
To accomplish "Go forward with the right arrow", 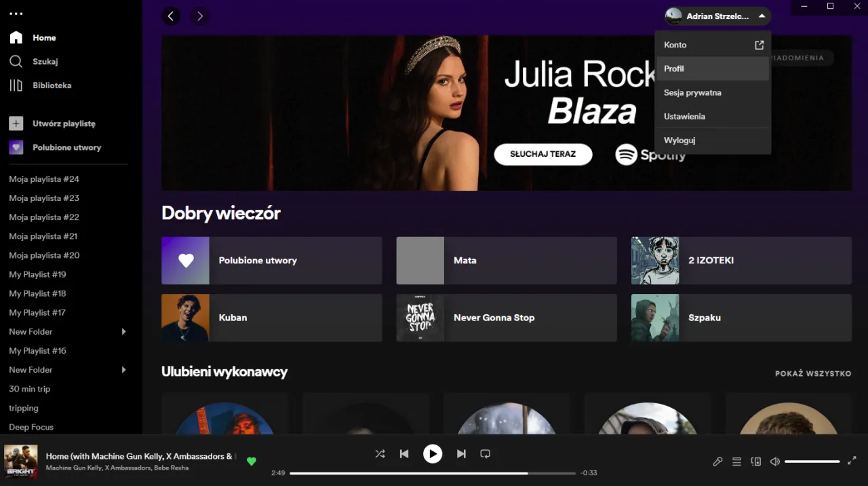I will [199, 16].
